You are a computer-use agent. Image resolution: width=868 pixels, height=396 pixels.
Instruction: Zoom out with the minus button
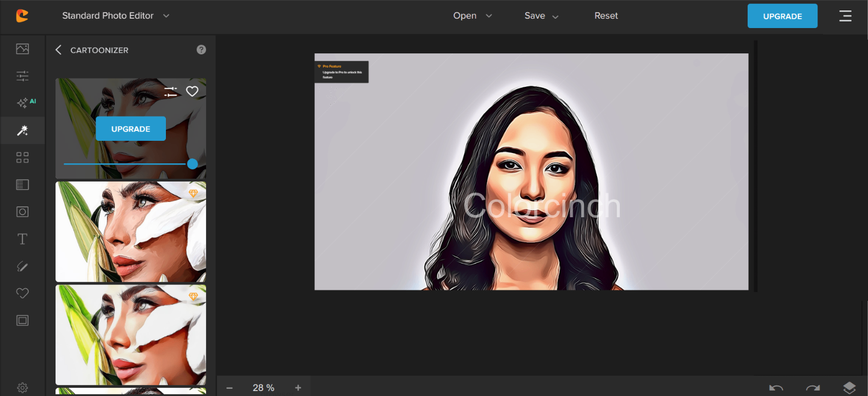(230, 388)
